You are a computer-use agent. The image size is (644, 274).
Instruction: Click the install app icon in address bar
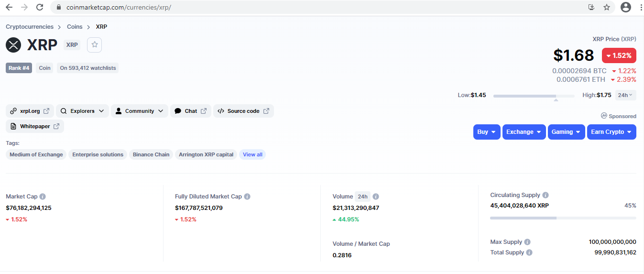pos(591,7)
